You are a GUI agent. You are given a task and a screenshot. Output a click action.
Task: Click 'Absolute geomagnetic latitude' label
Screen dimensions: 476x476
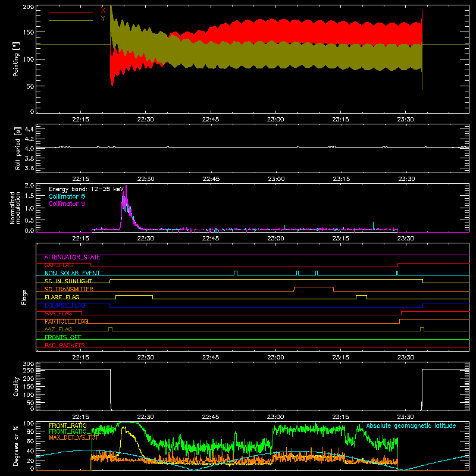[411, 425]
